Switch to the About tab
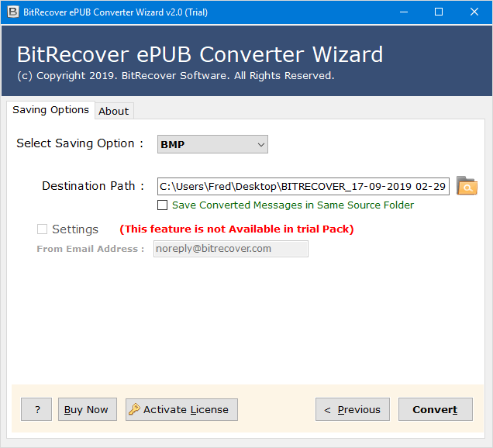This screenshot has width=493, height=448. coord(113,111)
